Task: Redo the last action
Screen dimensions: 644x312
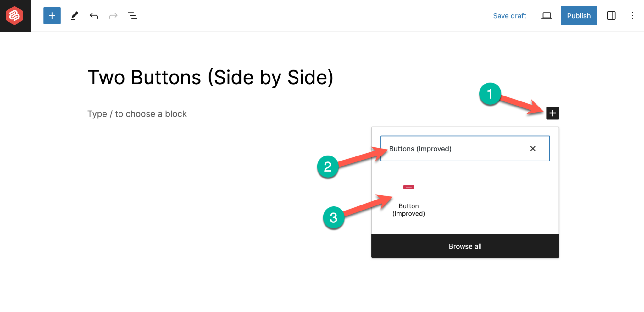Action: [x=113, y=15]
